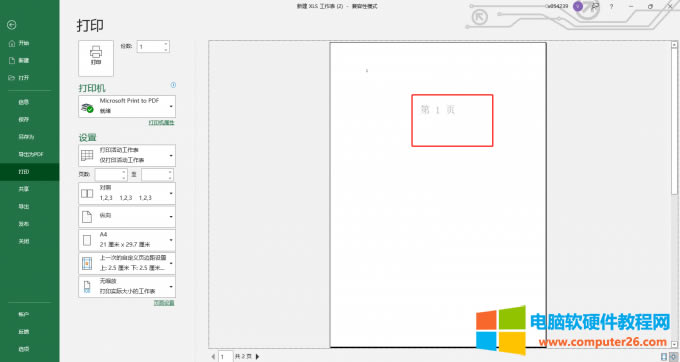Expand the print active sheets dropdown
Screen dimensions: 680x362
coord(127,155)
